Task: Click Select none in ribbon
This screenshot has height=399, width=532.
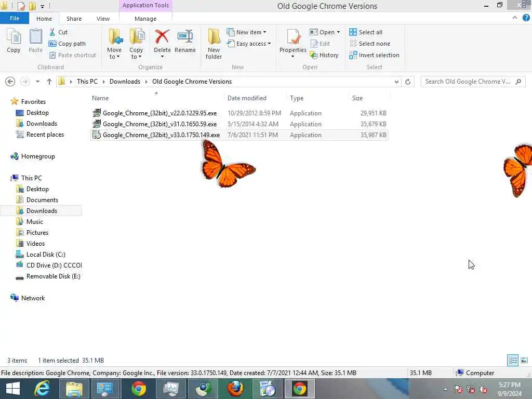Action: pos(369,44)
